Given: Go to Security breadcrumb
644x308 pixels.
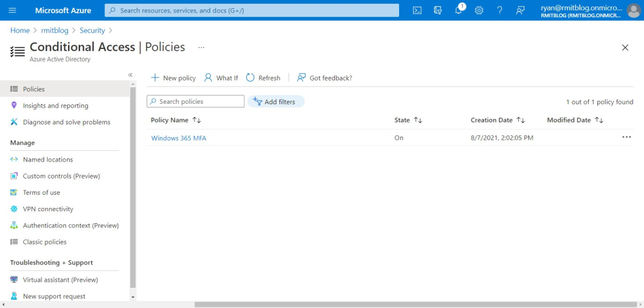Looking at the screenshot, I should [93, 30].
